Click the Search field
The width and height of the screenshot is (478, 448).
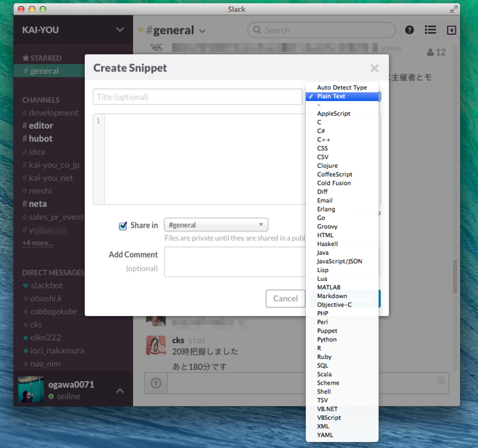point(321,30)
